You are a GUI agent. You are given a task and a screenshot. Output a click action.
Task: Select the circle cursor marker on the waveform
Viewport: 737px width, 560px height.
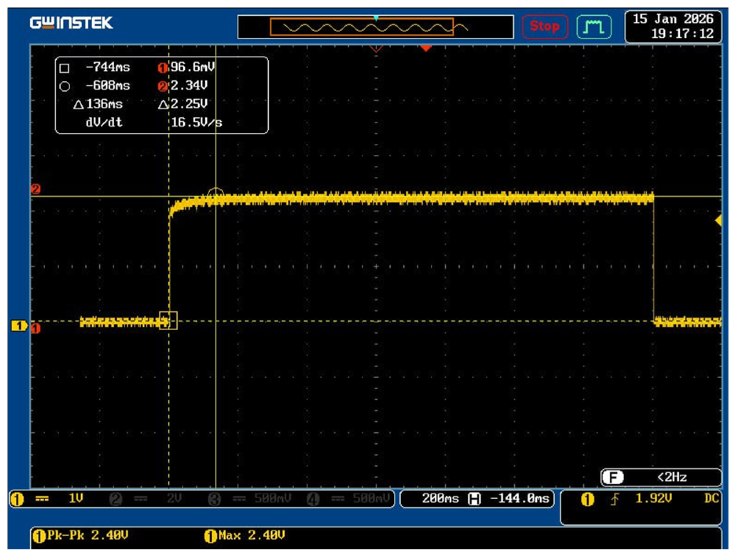pyautogui.click(x=215, y=194)
